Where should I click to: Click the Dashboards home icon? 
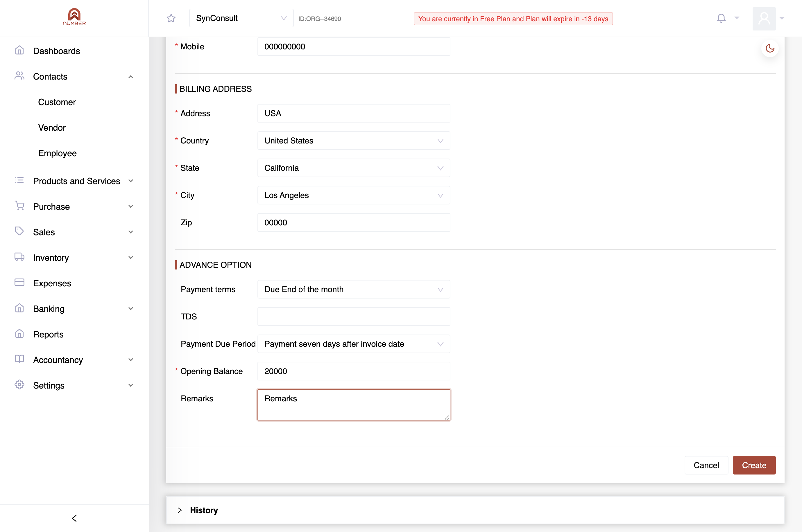pyautogui.click(x=19, y=51)
